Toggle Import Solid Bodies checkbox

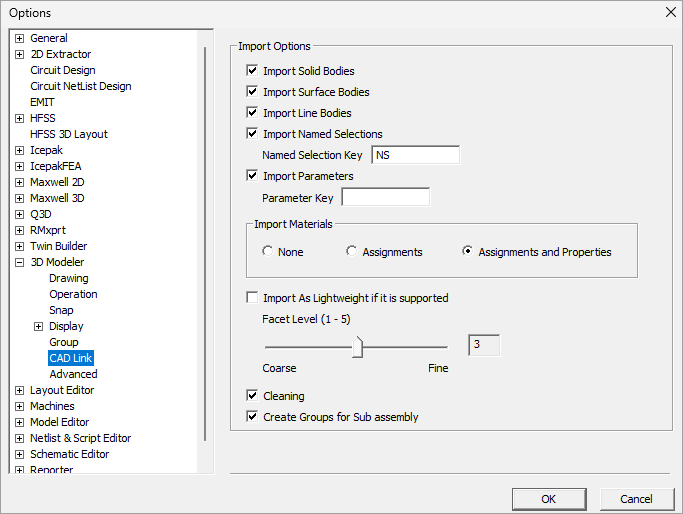pos(252,71)
